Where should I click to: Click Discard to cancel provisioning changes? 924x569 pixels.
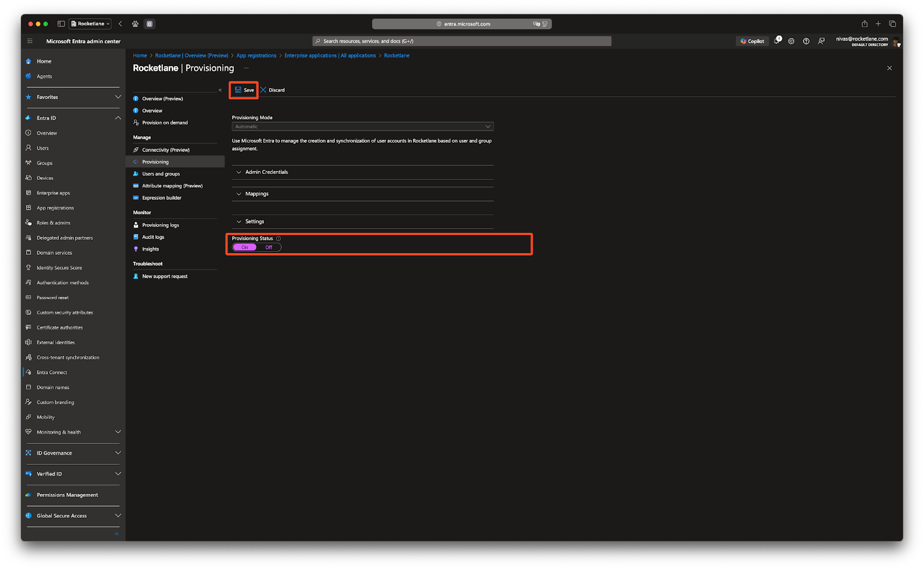point(273,90)
